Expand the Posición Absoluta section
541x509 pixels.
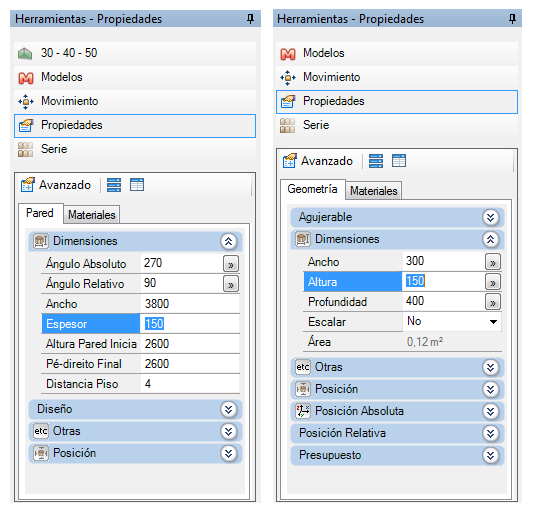[x=491, y=411]
